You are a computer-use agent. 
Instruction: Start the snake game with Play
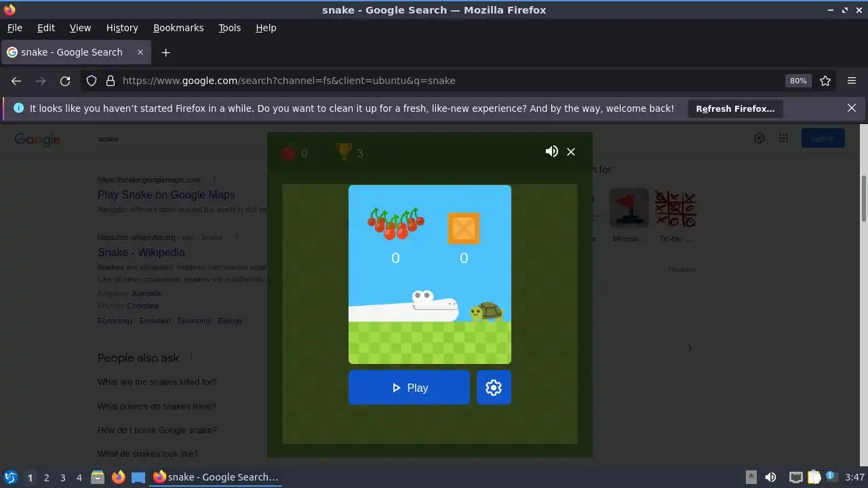click(409, 388)
